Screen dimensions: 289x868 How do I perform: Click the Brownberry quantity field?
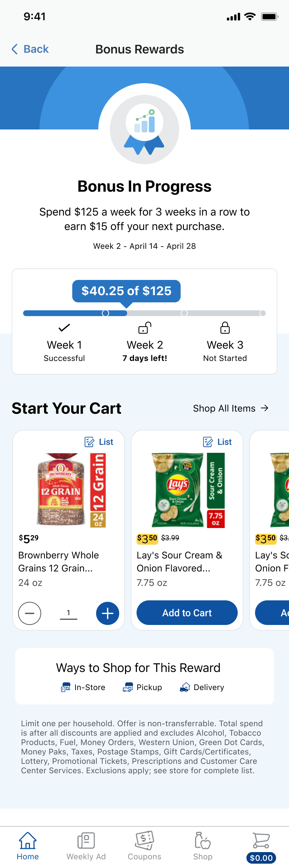click(69, 613)
